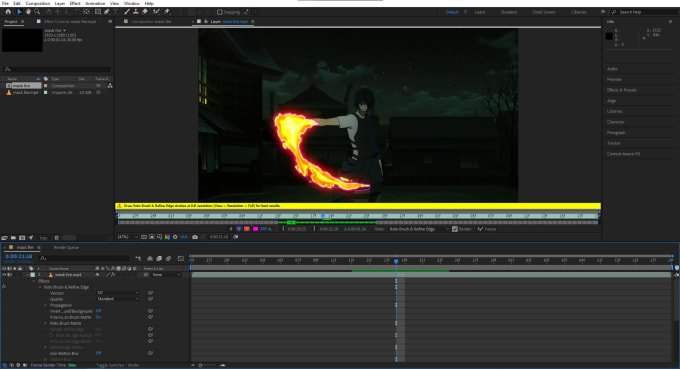Click the interpret footage icon in the Project panel

(x=4, y=238)
